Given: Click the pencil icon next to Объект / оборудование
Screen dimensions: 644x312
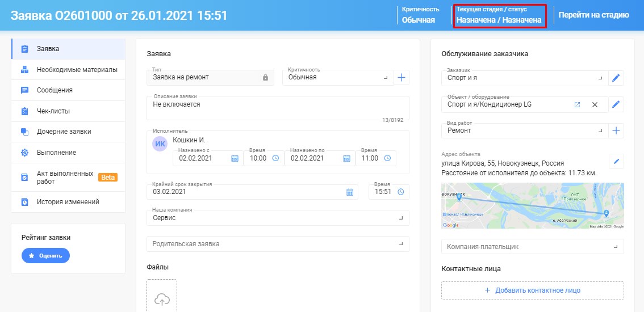Looking at the screenshot, I should [x=615, y=105].
